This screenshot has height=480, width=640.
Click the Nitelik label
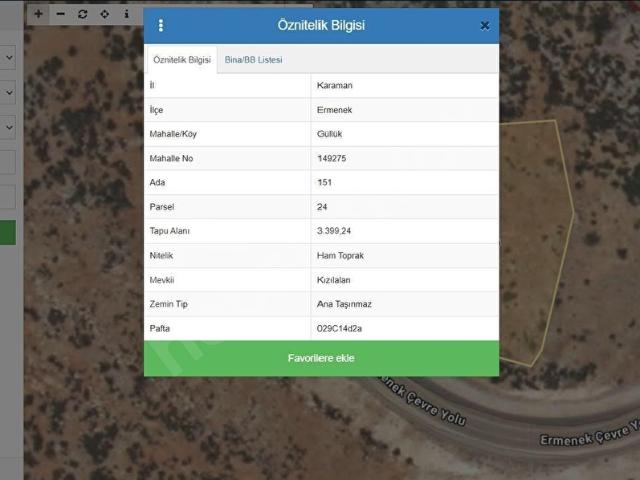click(x=161, y=256)
